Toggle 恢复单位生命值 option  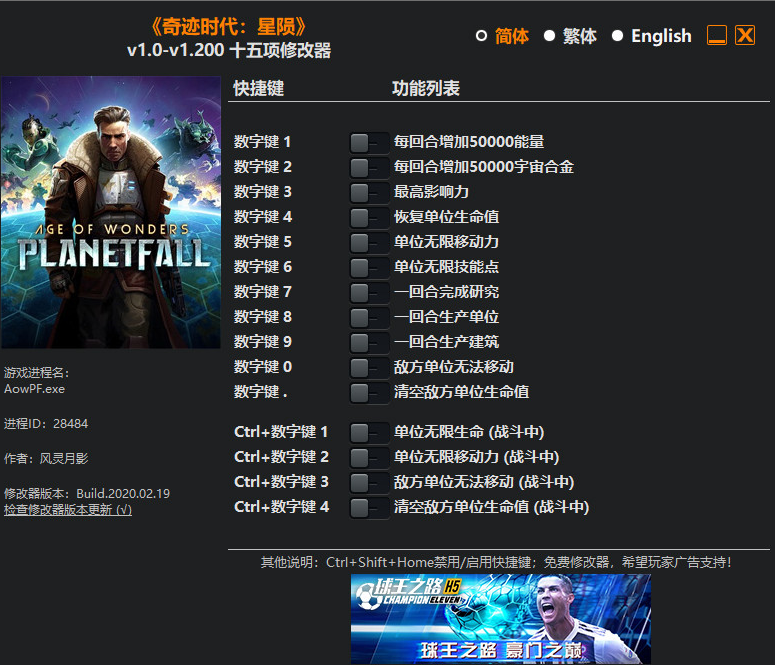[x=369, y=218]
